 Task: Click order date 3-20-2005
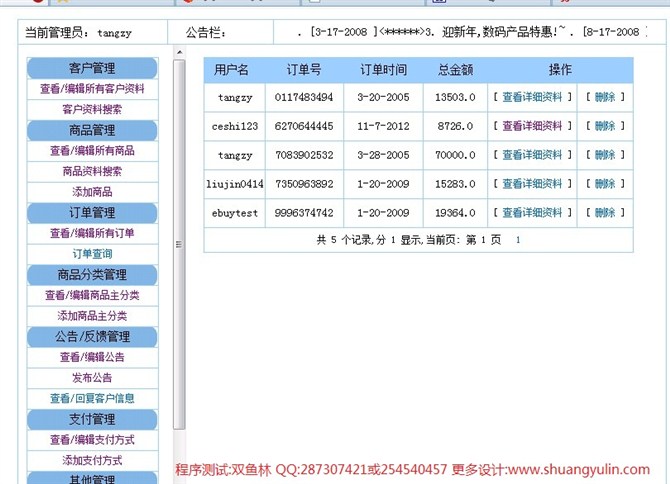click(383, 97)
